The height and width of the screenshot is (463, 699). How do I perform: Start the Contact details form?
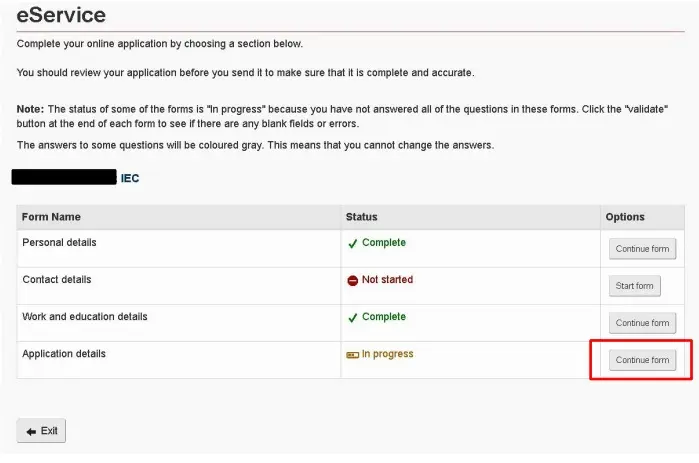pyautogui.click(x=635, y=286)
